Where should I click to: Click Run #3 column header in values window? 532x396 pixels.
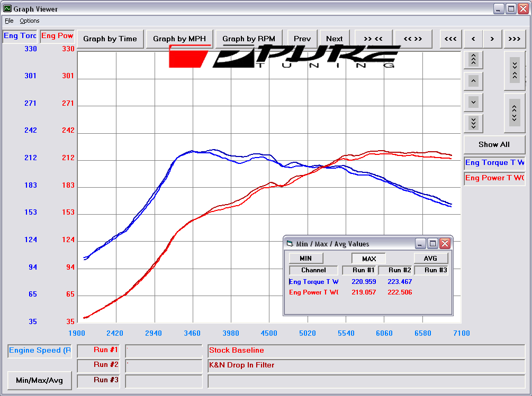431,270
